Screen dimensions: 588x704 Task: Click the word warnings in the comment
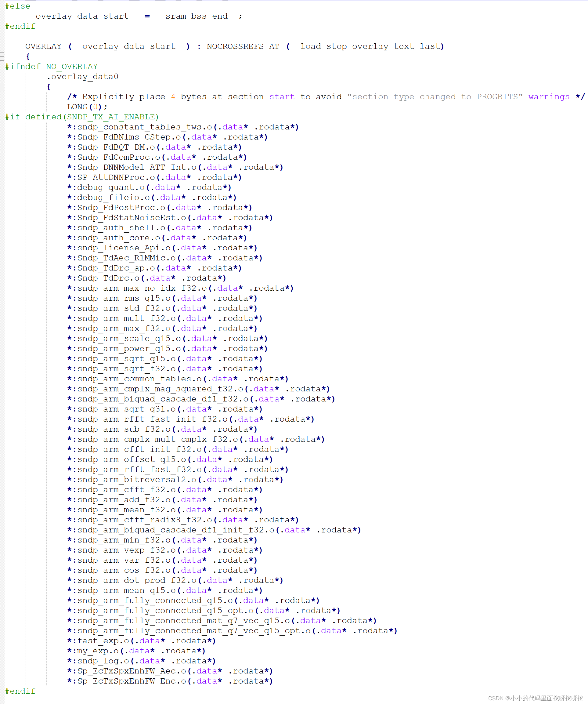coord(549,96)
